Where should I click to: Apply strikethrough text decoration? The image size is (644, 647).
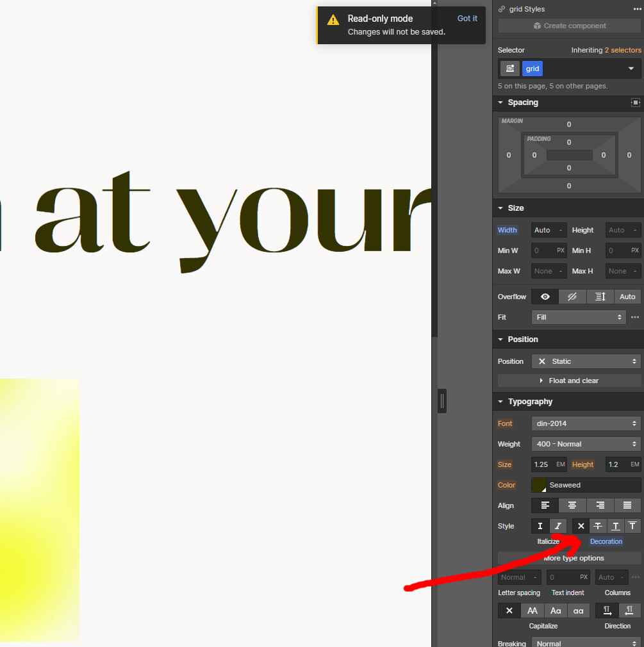597,525
